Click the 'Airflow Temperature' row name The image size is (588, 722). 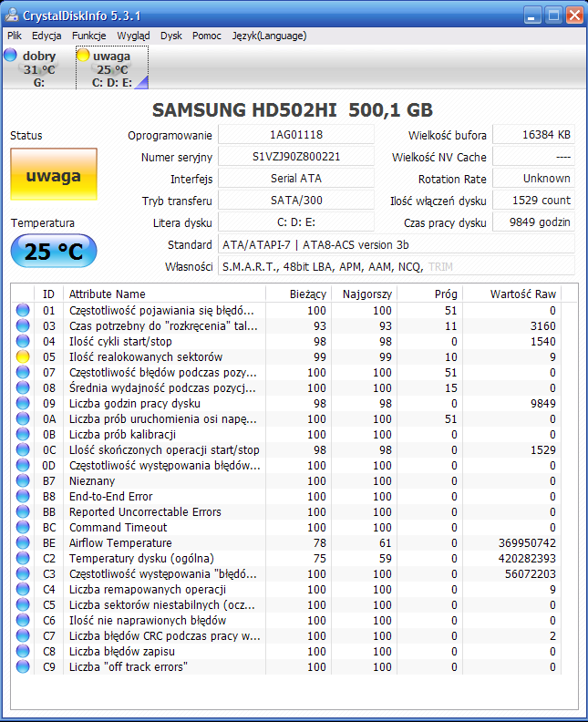pyautogui.click(x=120, y=543)
